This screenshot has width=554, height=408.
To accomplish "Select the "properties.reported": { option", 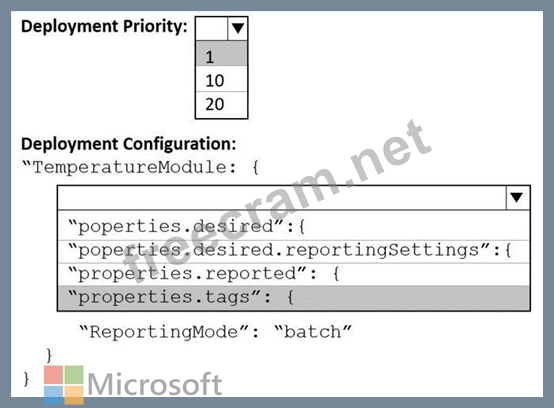I will (294, 274).
